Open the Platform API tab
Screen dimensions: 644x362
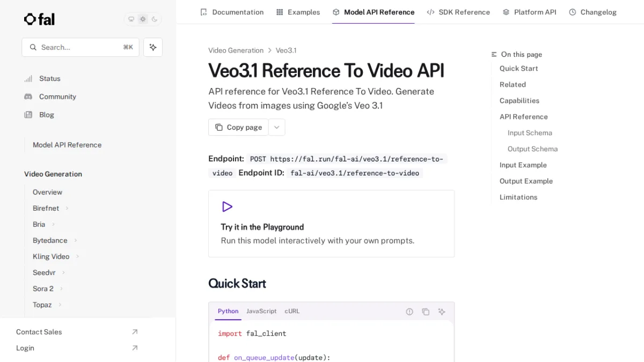529,12
